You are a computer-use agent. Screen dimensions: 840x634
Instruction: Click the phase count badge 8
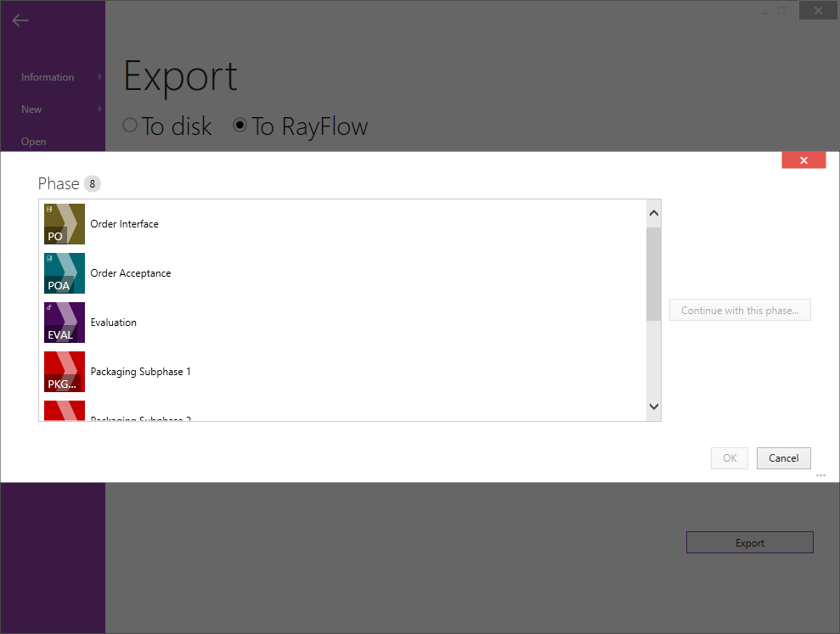(92, 183)
